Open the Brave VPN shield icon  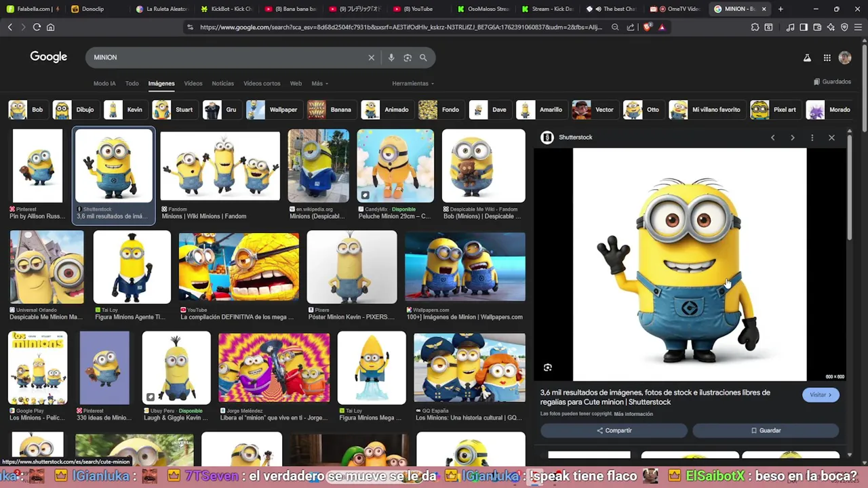844,27
